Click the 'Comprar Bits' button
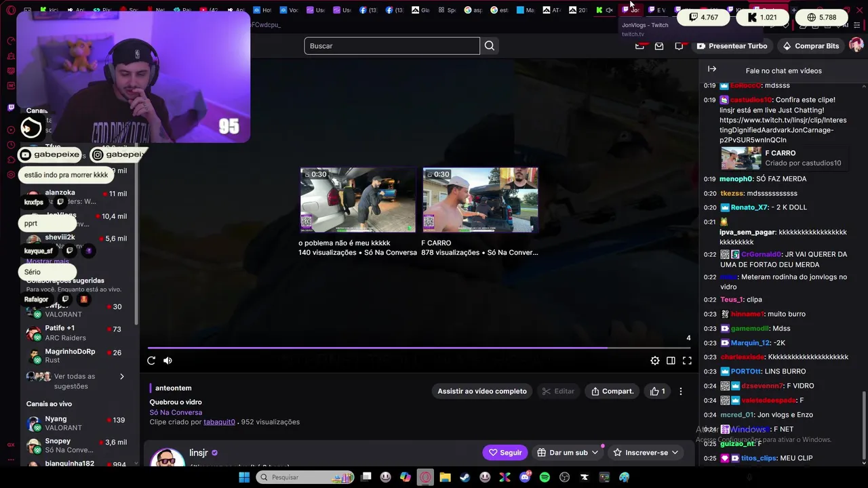Image resolution: width=868 pixels, height=488 pixels. pyautogui.click(x=811, y=46)
